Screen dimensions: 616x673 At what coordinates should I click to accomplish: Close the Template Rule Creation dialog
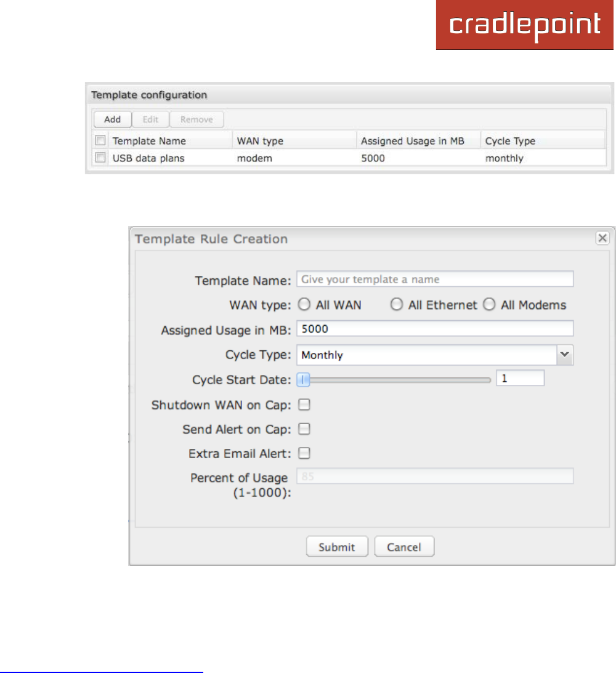(602, 238)
